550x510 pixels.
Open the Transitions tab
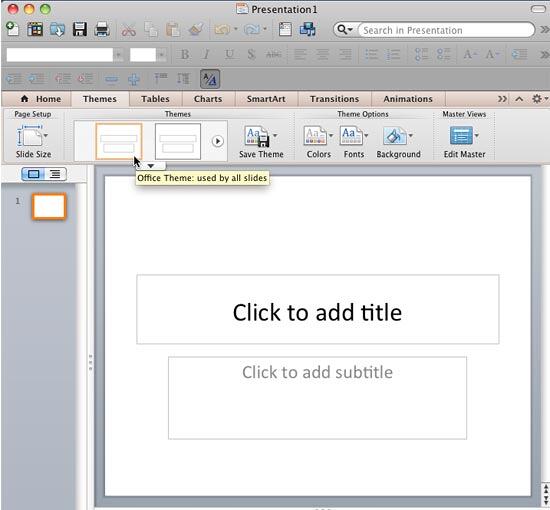click(x=334, y=99)
